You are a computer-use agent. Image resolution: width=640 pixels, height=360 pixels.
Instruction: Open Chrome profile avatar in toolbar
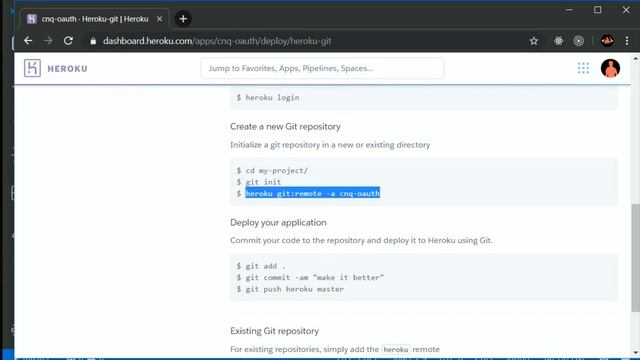(607, 41)
